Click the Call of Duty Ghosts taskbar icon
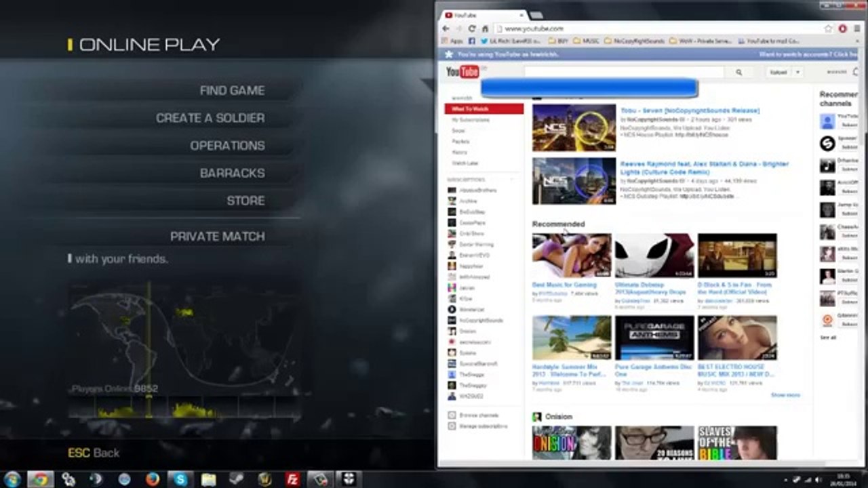 click(349, 479)
